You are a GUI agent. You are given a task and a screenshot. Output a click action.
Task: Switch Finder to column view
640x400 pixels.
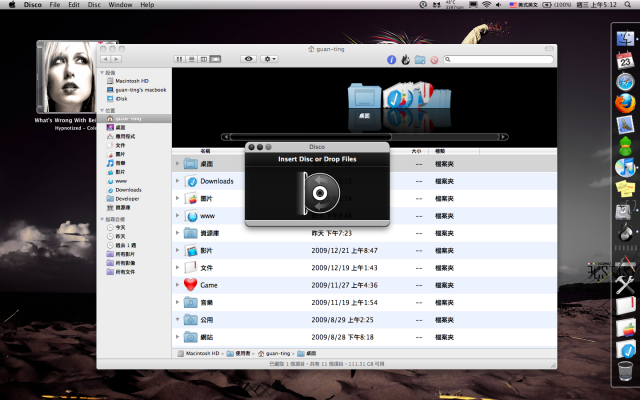point(203,59)
